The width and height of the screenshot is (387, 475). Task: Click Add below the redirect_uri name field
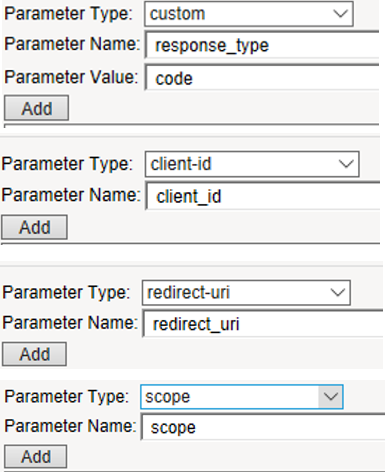pyautogui.click(x=34, y=354)
